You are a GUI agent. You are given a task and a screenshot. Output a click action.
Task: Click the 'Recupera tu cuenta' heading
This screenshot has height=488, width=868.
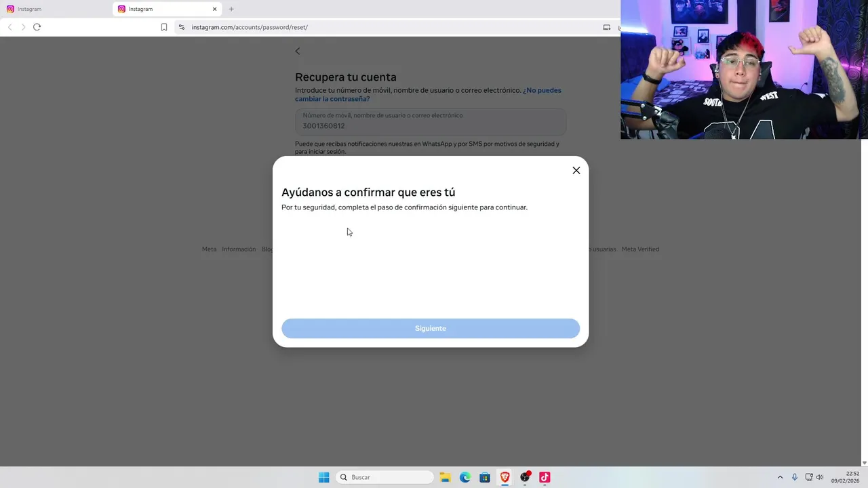click(346, 77)
